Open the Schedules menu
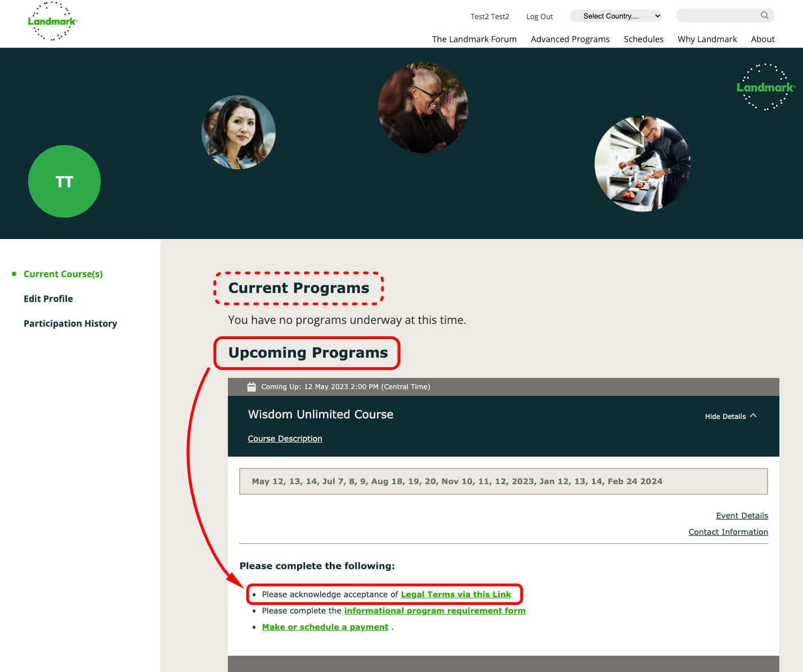The height and width of the screenshot is (672, 803). (643, 39)
